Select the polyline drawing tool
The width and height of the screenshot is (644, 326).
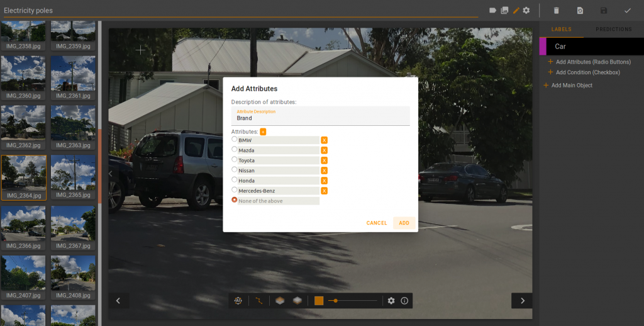coord(258,301)
